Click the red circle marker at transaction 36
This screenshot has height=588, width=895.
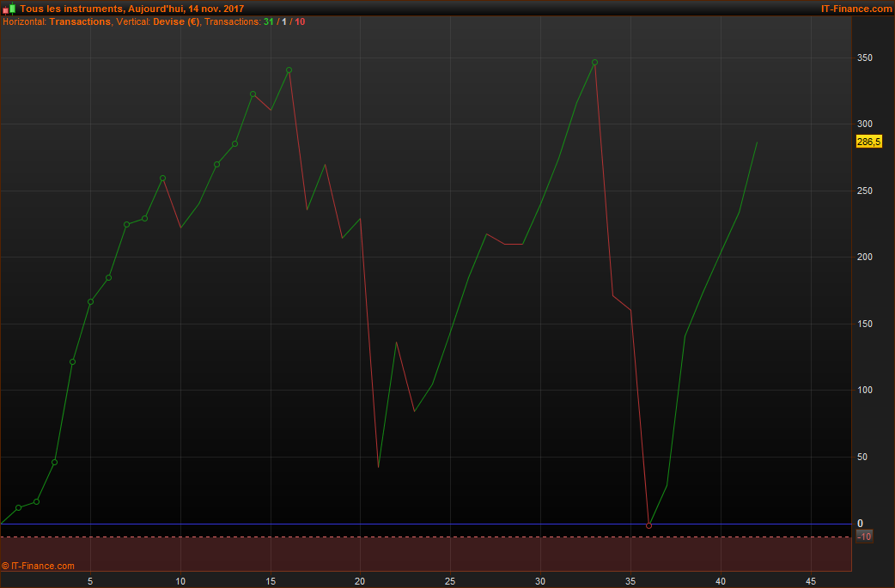(x=648, y=526)
